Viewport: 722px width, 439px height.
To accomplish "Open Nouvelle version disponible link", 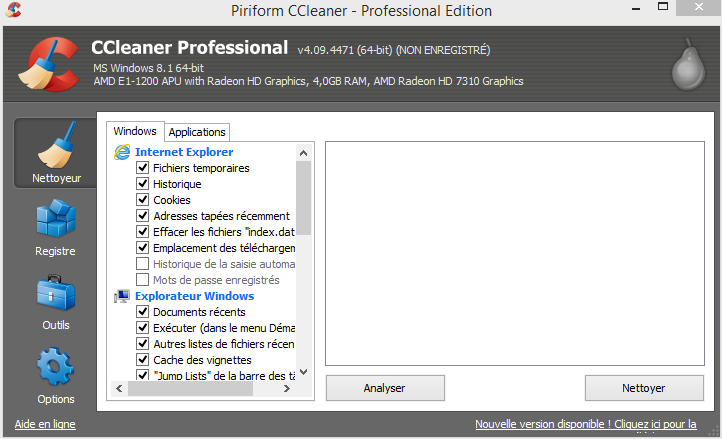I will [x=586, y=424].
